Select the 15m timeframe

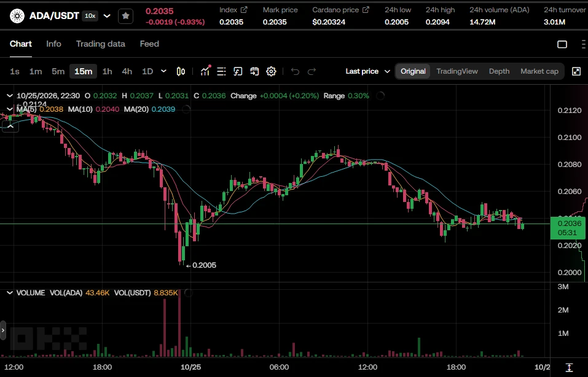tap(83, 71)
